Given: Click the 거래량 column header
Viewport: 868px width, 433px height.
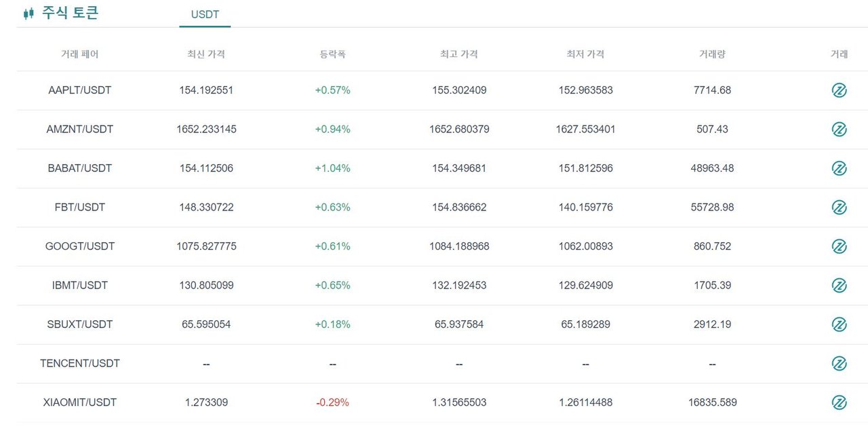Looking at the screenshot, I should (712, 54).
